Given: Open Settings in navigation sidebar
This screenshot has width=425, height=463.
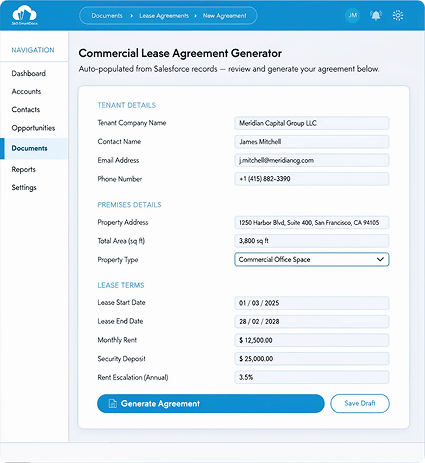Looking at the screenshot, I should pos(24,187).
